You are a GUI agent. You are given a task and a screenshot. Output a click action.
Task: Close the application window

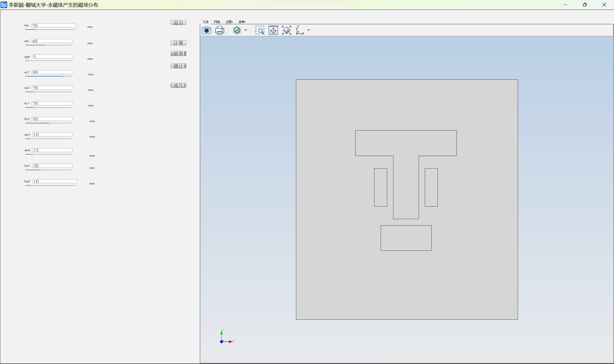(604, 5)
